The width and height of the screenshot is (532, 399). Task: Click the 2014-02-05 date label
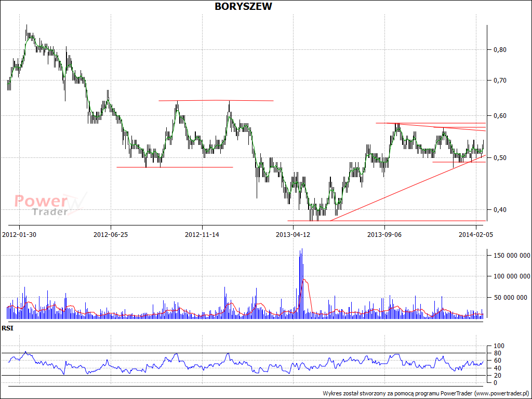[x=476, y=234]
